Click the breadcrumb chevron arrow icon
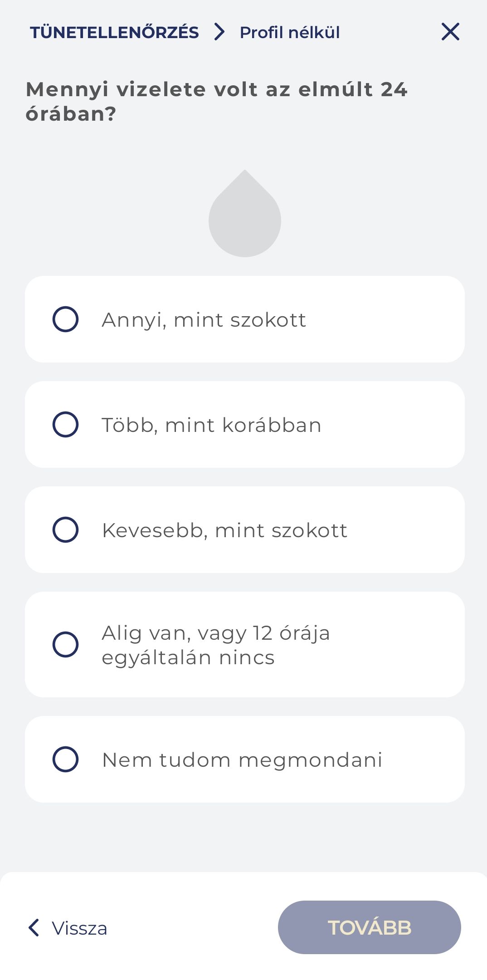Screen dimensions: 487x980 (219, 32)
